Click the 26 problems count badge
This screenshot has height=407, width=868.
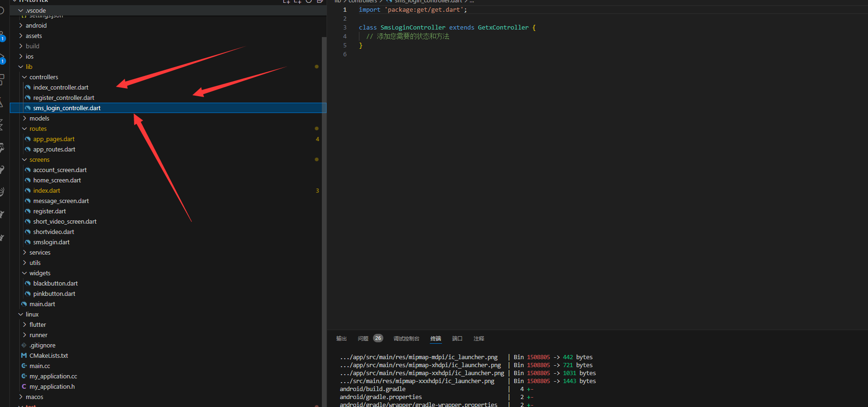point(378,338)
